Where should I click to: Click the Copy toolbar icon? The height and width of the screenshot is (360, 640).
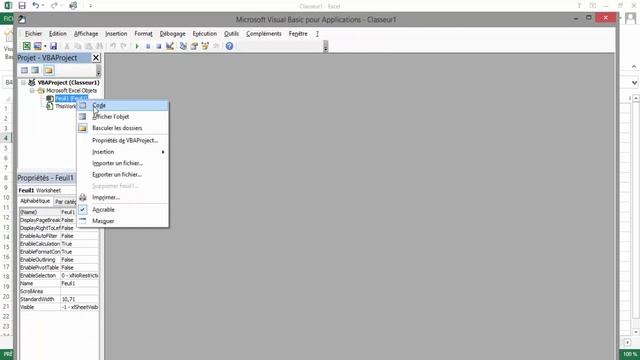[78, 46]
